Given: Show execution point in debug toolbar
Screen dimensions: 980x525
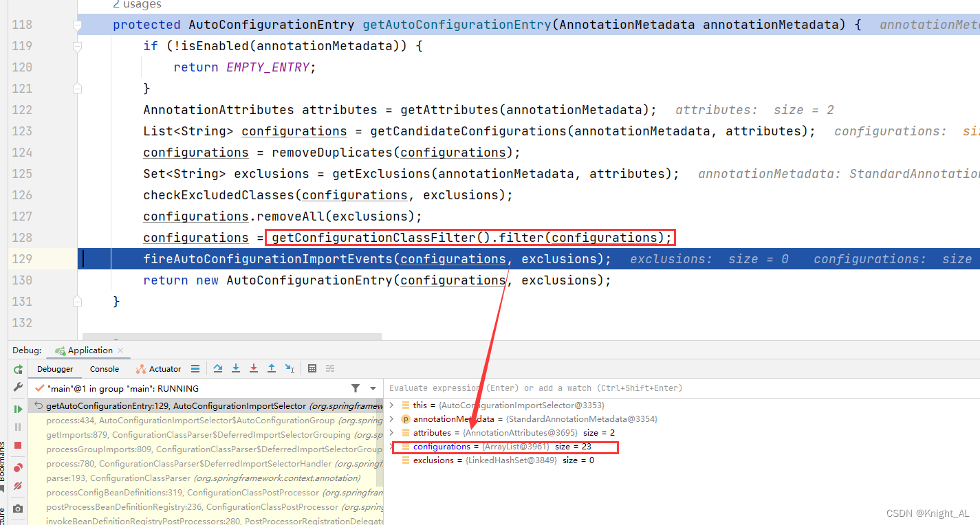Looking at the screenshot, I should 195,369.
